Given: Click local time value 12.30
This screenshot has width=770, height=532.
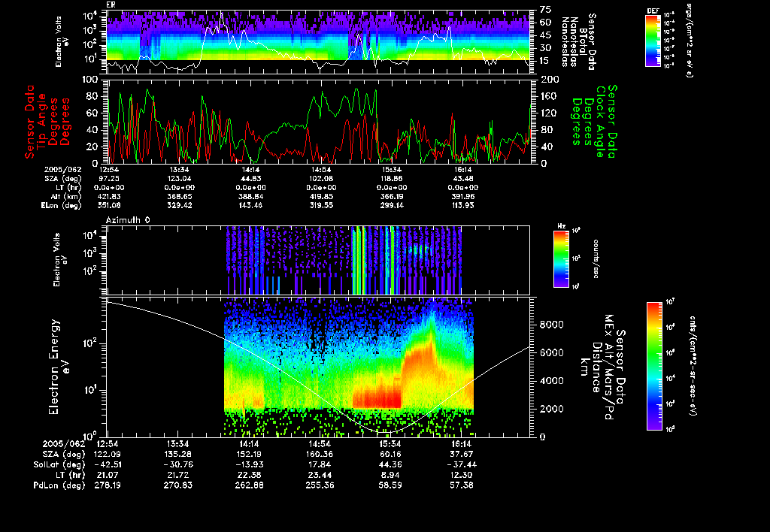Looking at the screenshot, I should pyautogui.click(x=461, y=475).
